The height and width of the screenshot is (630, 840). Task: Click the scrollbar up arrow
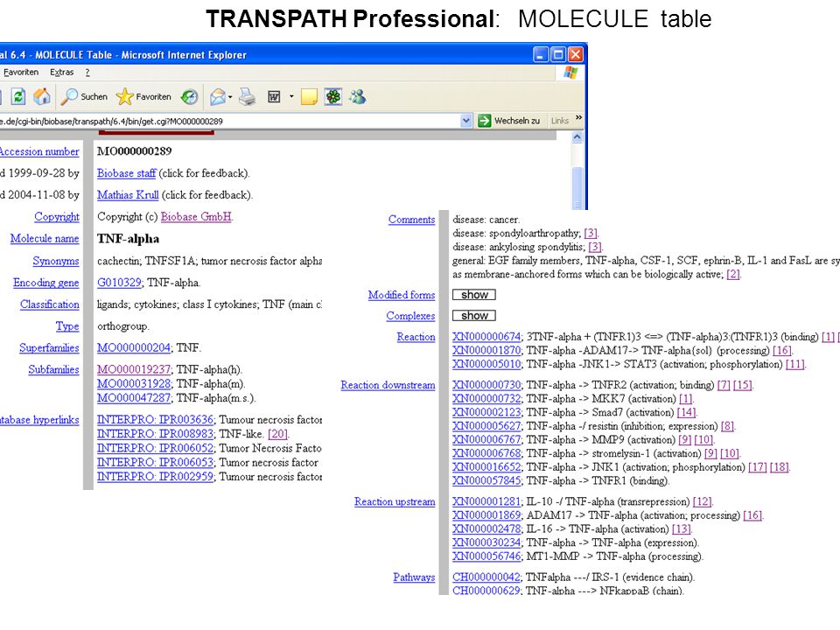coord(577,137)
